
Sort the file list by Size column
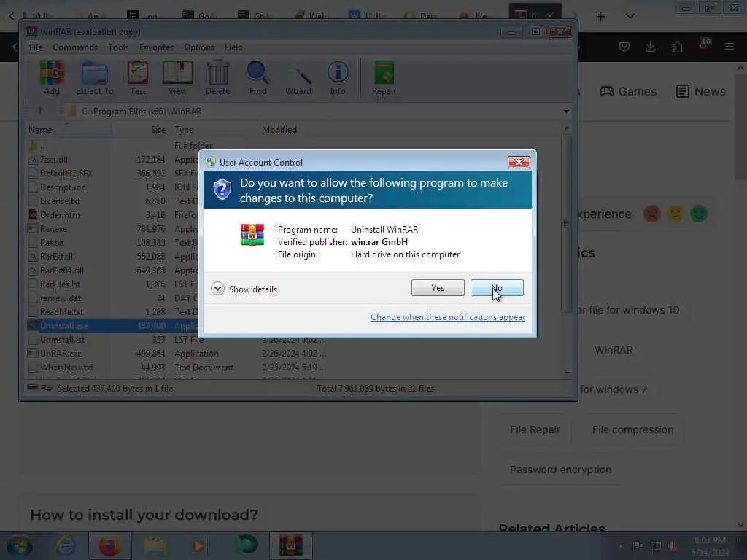point(141,130)
